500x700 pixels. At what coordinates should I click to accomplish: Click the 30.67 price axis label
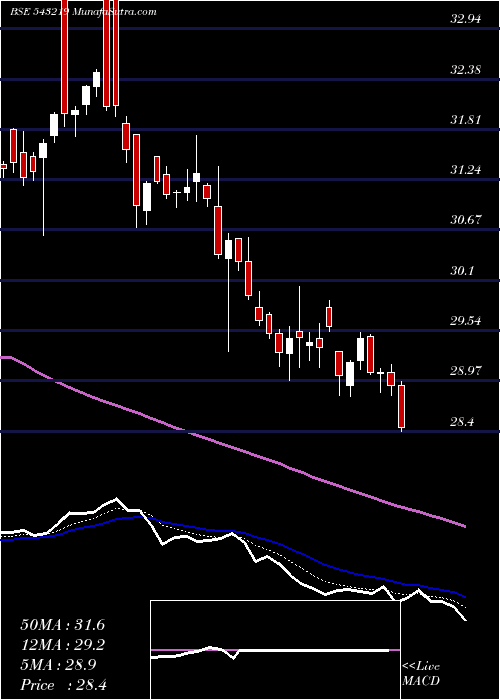[465, 220]
